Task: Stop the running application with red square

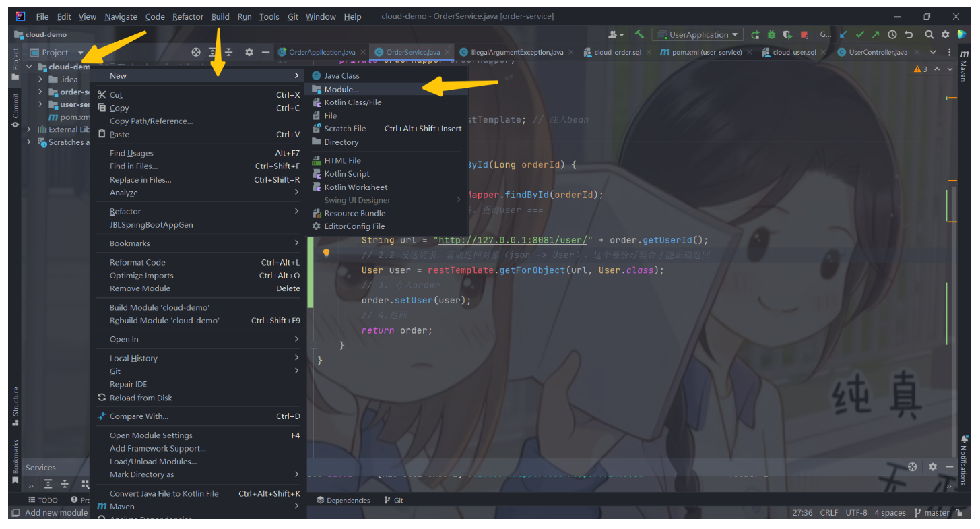Action: coord(804,34)
